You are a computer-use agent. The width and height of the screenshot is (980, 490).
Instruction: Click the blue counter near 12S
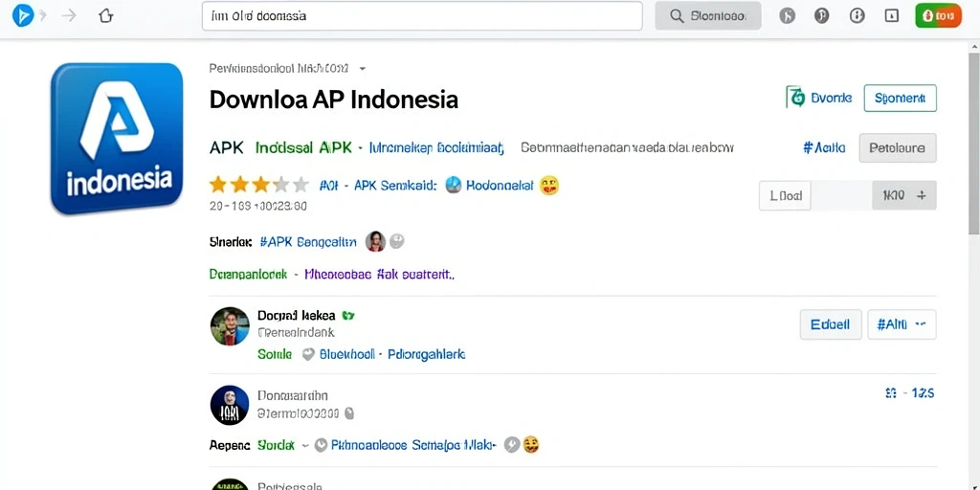tap(891, 393)
